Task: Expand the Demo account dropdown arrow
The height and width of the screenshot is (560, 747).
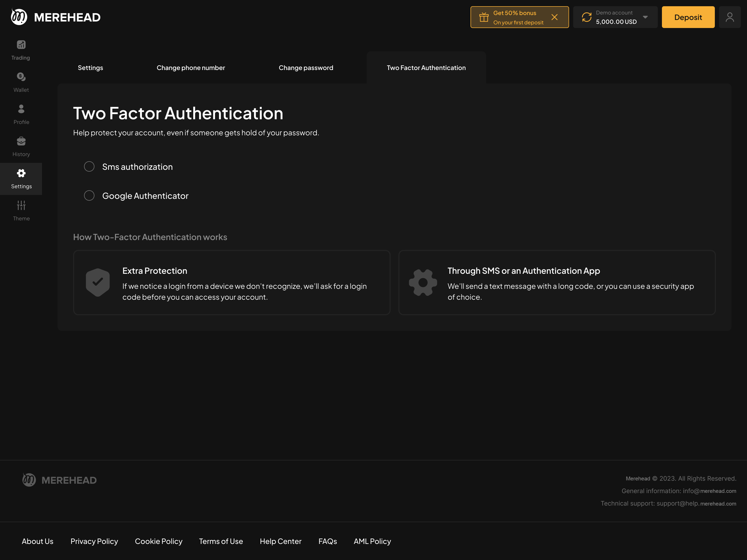Action: coord(645,17)
